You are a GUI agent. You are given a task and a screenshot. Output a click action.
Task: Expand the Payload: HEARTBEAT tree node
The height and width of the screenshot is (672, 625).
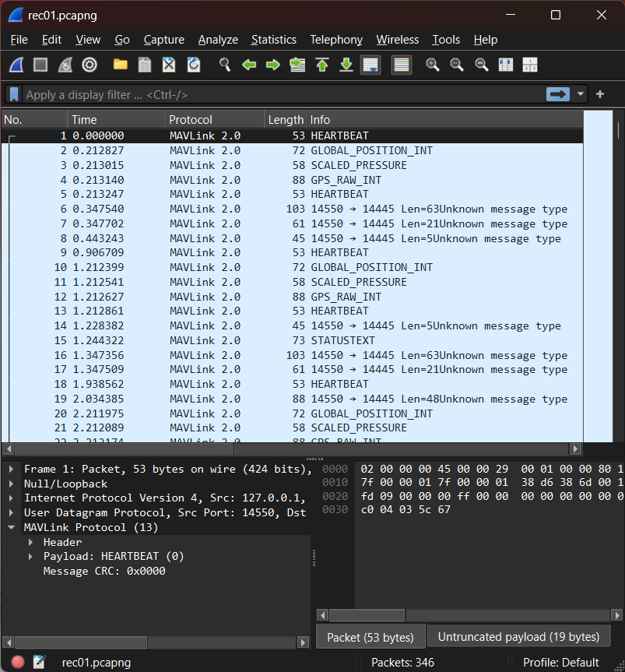pyautogui.click(x=30, y=557)
